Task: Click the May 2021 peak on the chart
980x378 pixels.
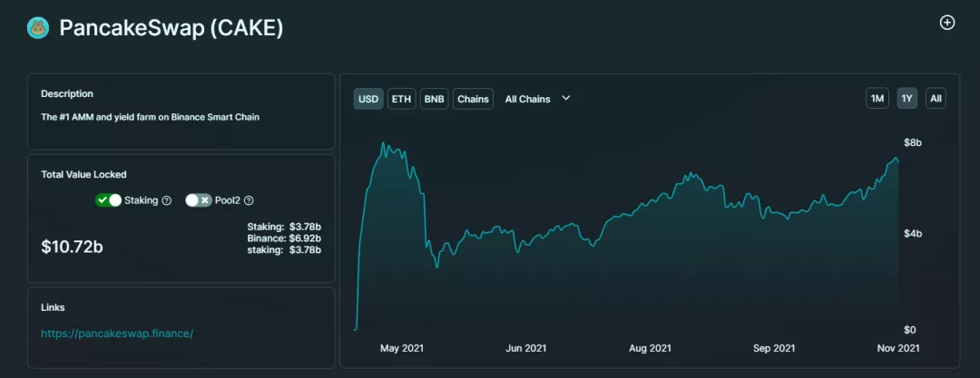Action: click(383, 143)
